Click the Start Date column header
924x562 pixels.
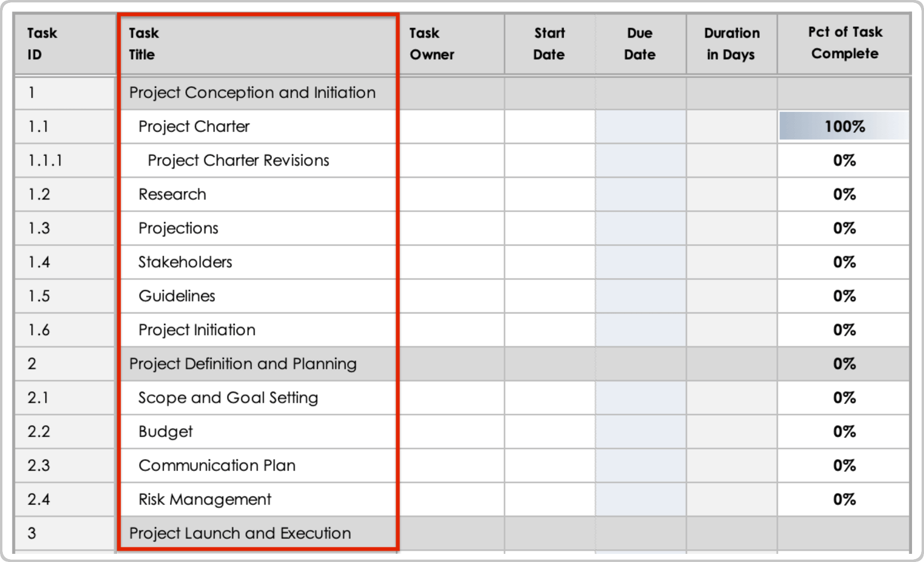tap(549, 44)
